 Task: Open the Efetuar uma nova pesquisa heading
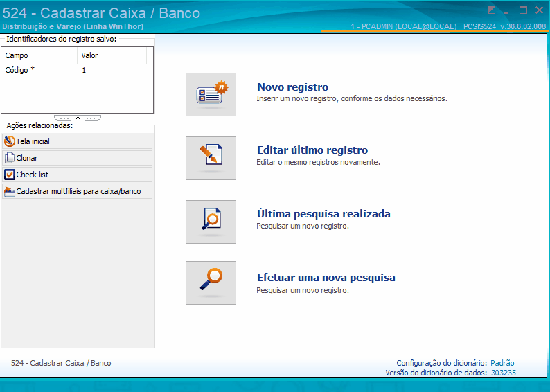click(x=326, y=278)
